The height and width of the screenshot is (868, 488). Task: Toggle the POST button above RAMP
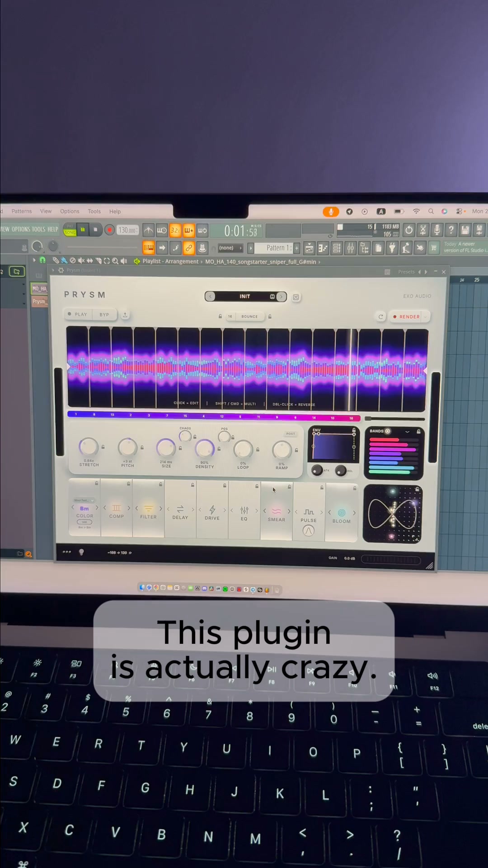coord(291,434)
